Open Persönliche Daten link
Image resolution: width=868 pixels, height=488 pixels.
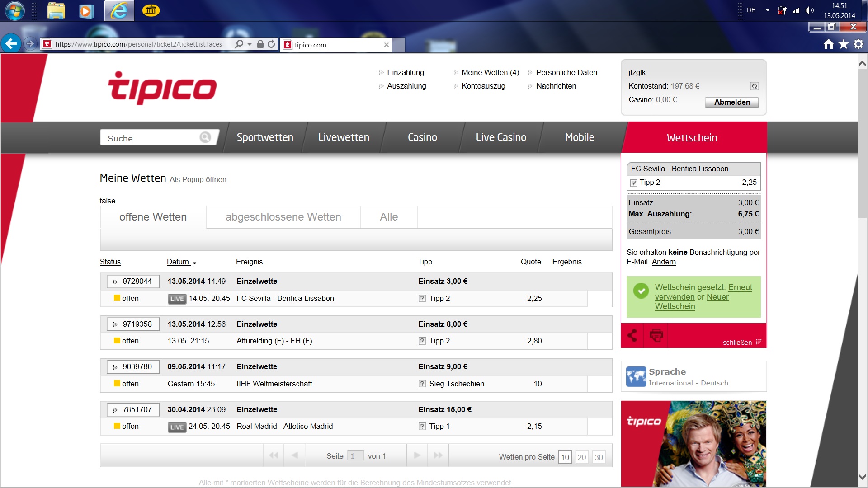pyautogui.click(x=566, y=72)
